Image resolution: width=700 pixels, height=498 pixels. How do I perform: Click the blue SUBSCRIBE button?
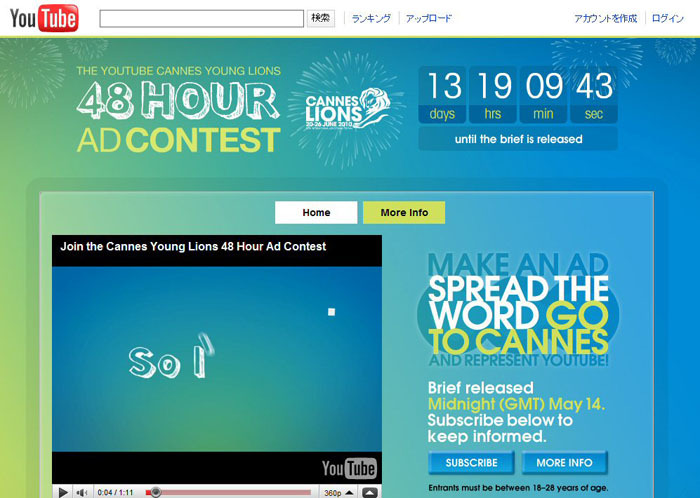pyautogui.click(x=471, y=463)
